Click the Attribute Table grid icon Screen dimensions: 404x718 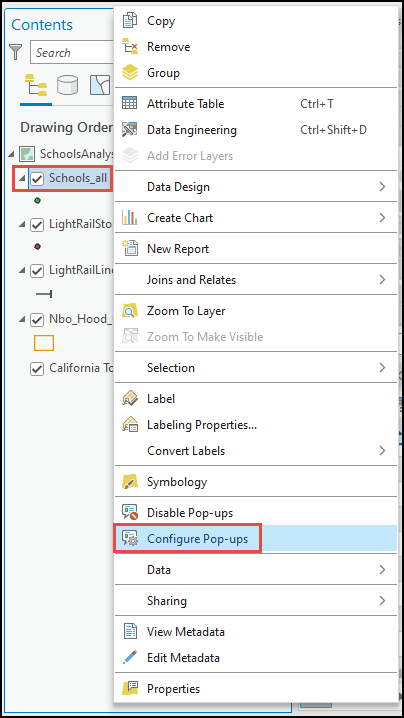point(130,103)
